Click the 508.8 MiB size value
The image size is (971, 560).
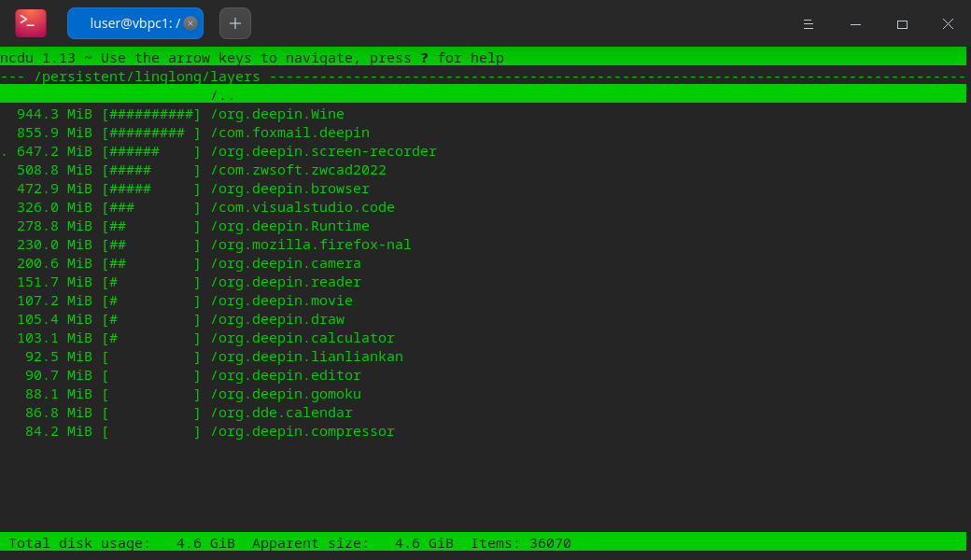click(x=54, y=170)
